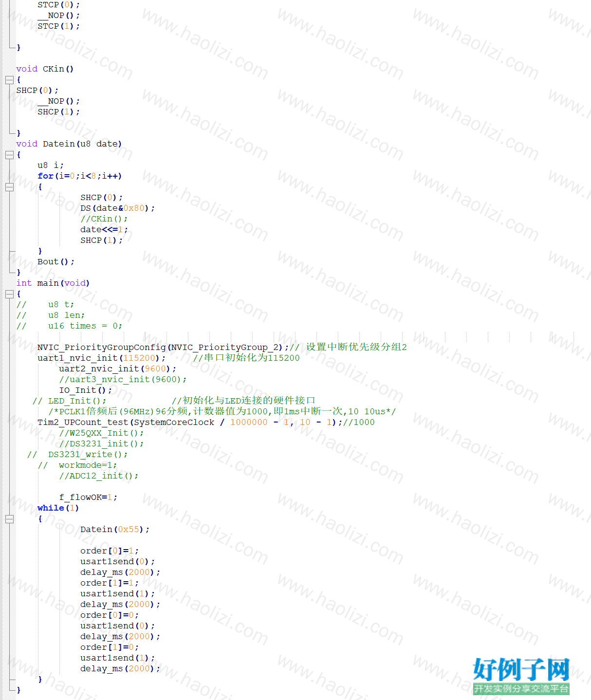The height and width of the screenshot is (700, 591).
Task: Click on 'int main(void)' line
Action: [x=53, y=283]
